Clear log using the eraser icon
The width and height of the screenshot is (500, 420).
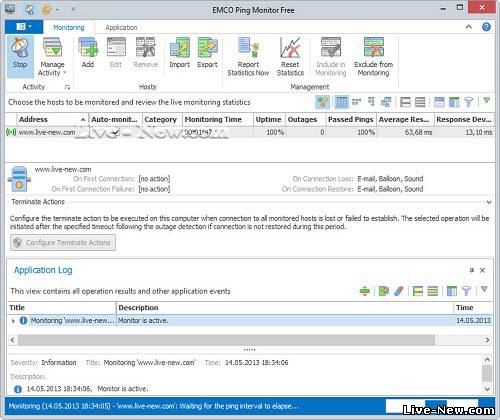coord(399,291)
